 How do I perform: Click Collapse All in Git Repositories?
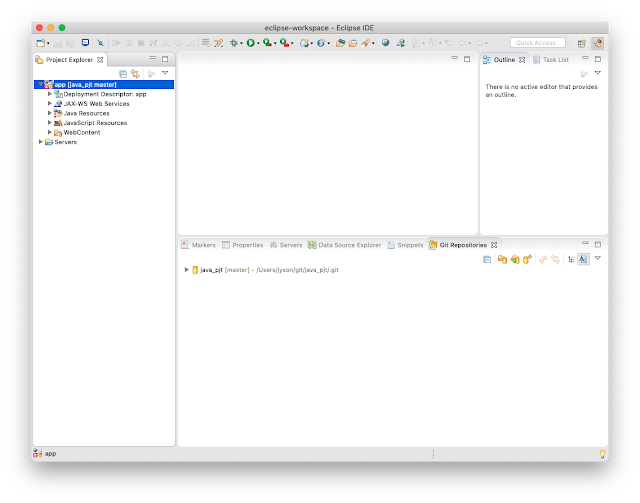point(487,259)
